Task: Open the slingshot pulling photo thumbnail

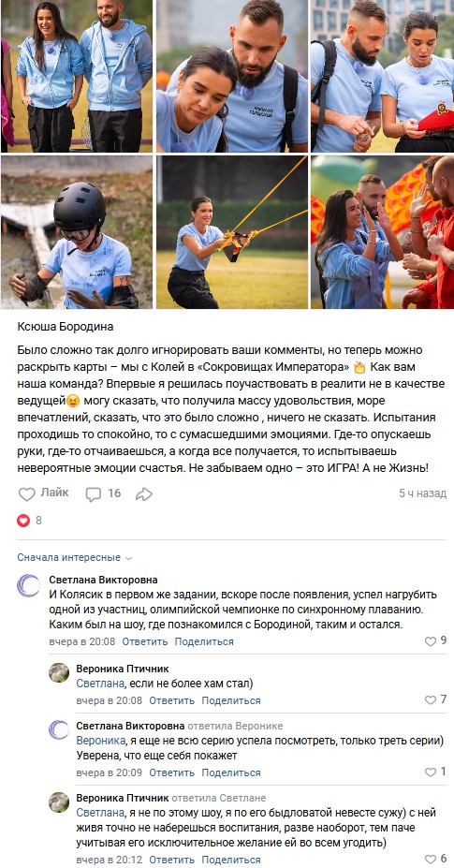Action: click(232, 232)
